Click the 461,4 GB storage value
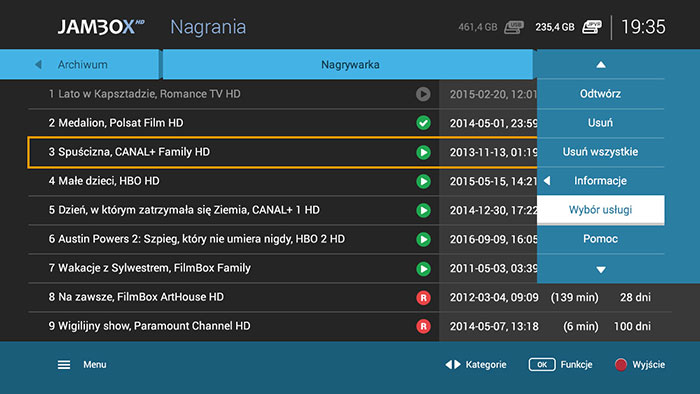 tap(477, 27)
